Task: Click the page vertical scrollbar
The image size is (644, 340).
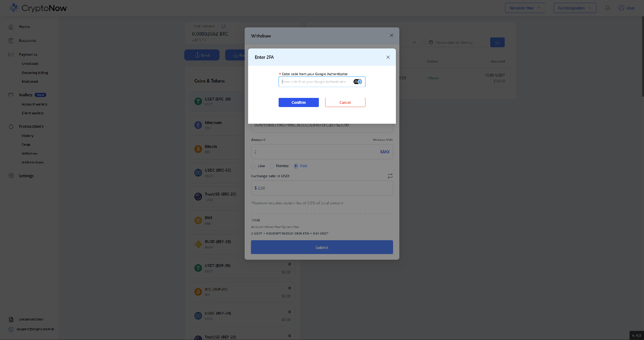Action: point(642,57)
